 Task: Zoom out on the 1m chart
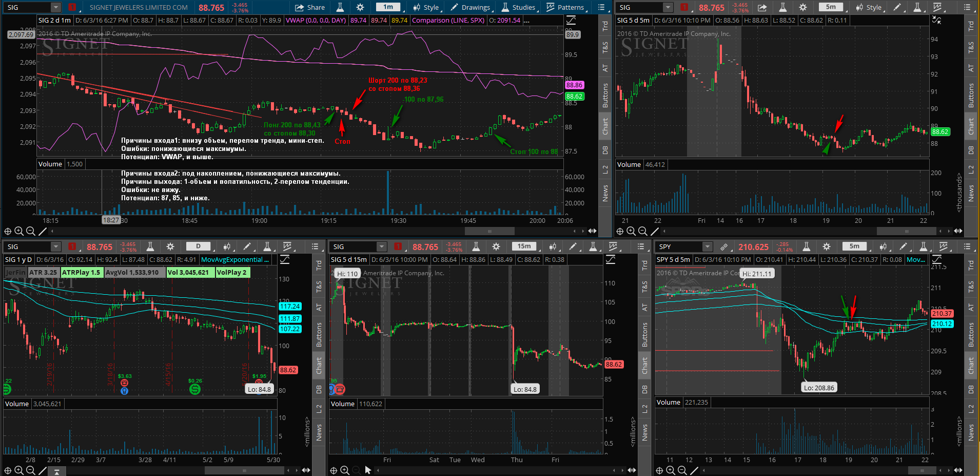(x=30, y=231)
